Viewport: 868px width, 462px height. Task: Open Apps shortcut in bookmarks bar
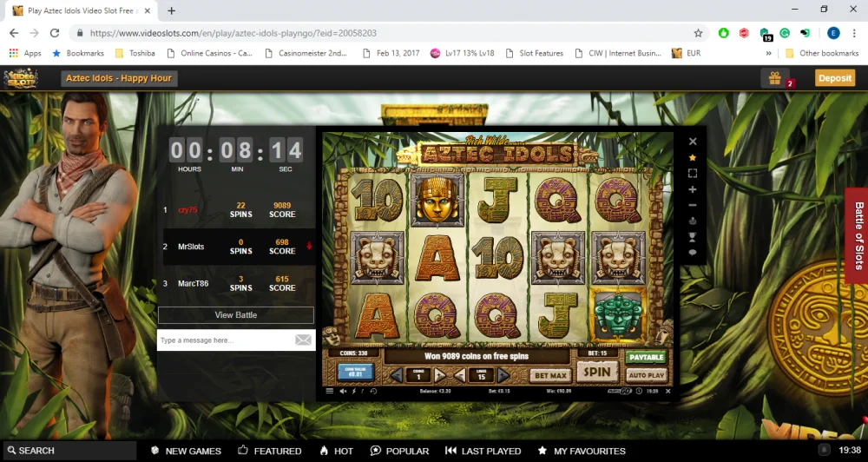click(x=25, y=53)
